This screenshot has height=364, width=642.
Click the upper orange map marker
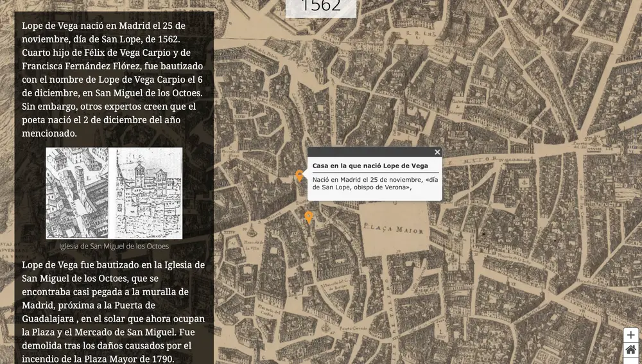pyautogui.click(x=300, y=176)
